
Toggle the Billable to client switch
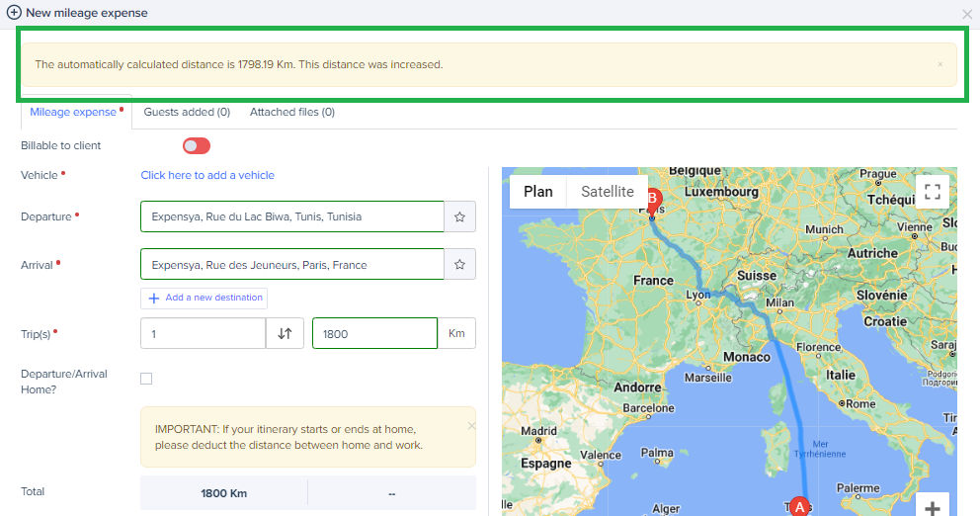197,146
